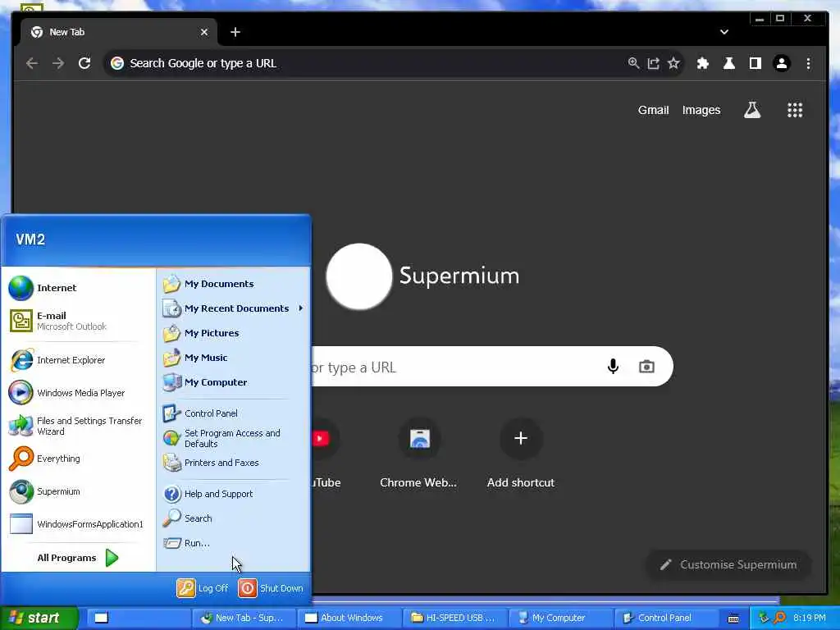Click the green tray icon beside the Everything magnifier
This screenshot has width=840, height=630.
[764, 618]
